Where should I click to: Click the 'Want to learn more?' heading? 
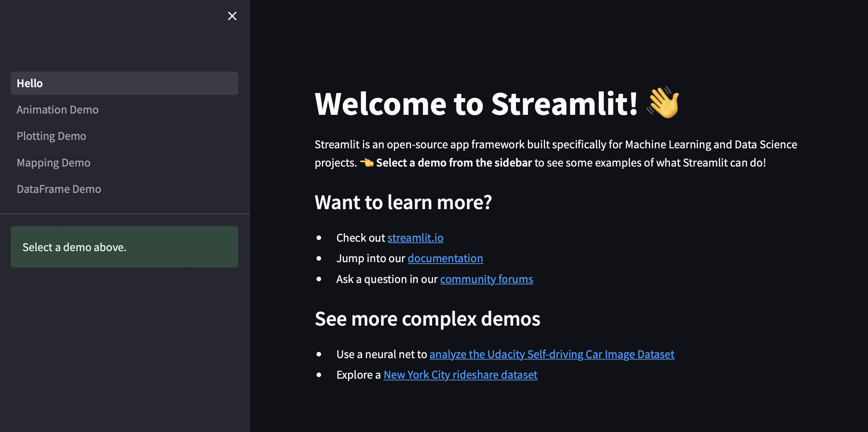point(403,203)
